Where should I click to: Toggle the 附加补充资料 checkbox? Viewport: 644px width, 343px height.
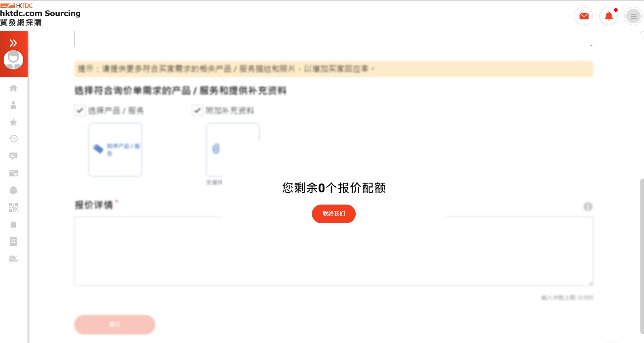(197, 110)
